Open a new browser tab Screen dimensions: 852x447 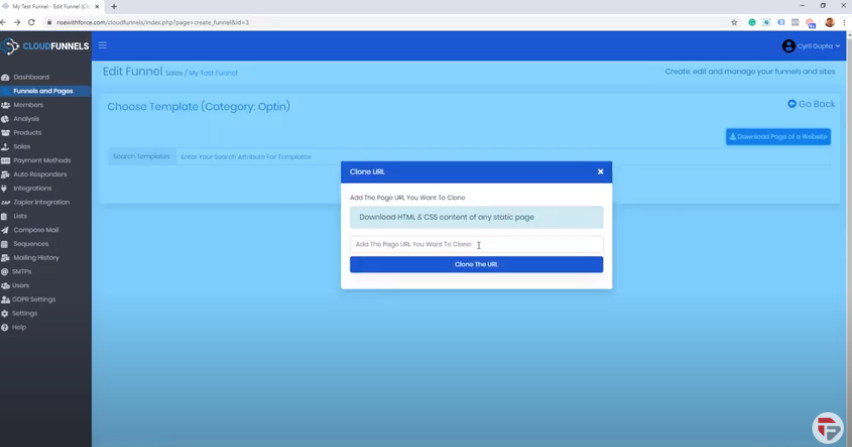point(114,6)
